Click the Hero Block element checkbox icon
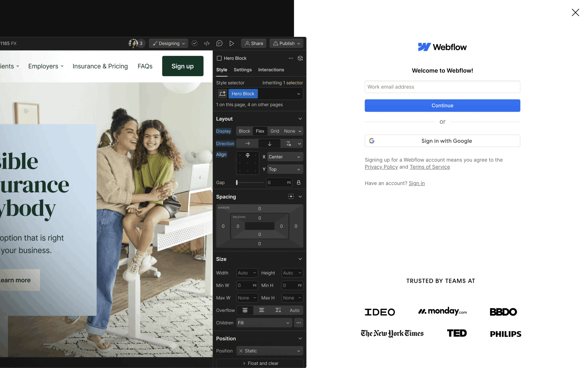588x368 pixels. click(x=219, y=58)
